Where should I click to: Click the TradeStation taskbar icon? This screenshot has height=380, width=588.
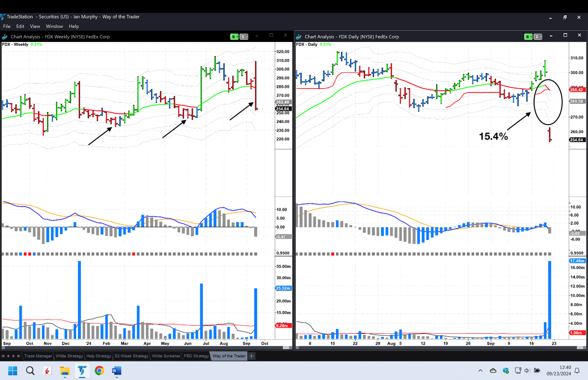[82, 371]
